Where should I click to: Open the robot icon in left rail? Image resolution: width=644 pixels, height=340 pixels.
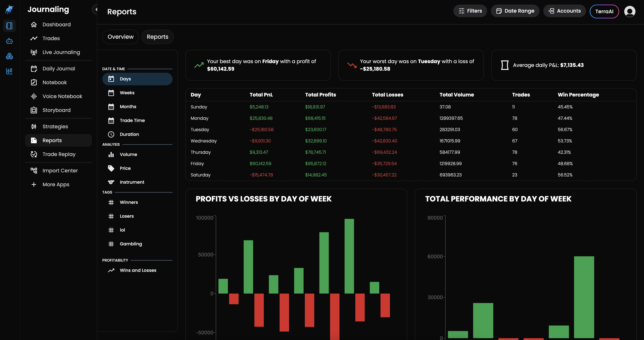(x=10, y=41)
